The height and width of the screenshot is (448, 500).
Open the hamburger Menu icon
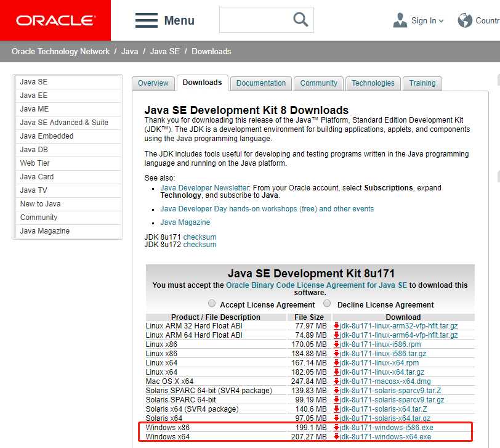(x=147, y=20)
